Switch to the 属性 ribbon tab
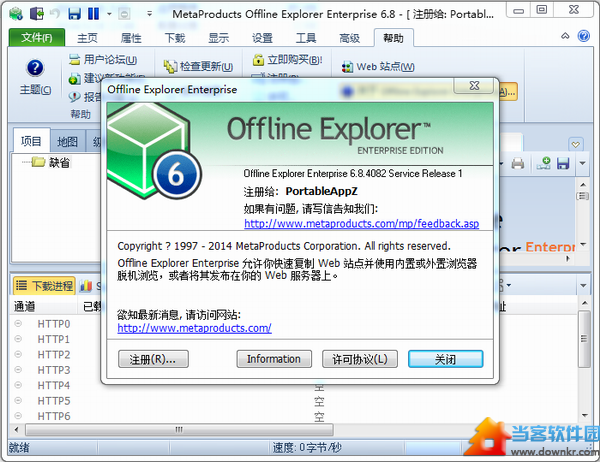This screenshot has height=462, width=600. (x=131, y=38)
